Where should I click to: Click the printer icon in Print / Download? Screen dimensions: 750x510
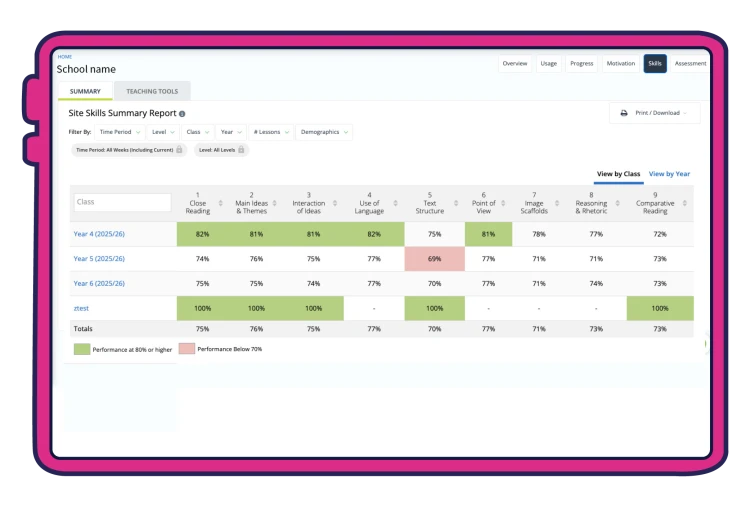click(x=624, y=113)
